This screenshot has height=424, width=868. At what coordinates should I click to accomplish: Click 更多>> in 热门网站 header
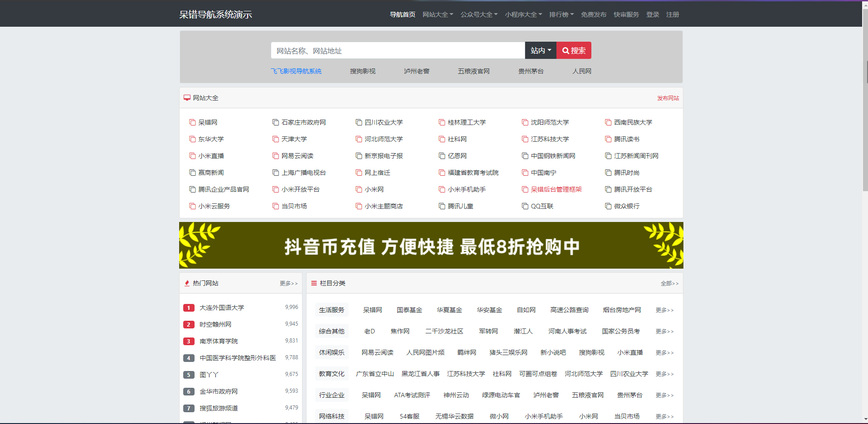click(x=288, y=284)
